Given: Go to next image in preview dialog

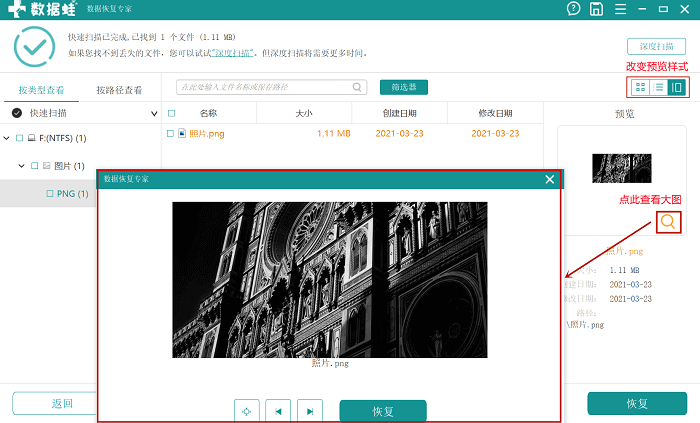Looking at the screenshot, I should coord(310,411).
